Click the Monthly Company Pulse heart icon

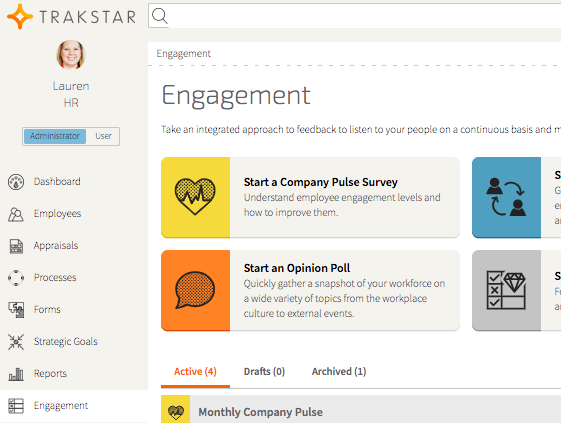176,411
